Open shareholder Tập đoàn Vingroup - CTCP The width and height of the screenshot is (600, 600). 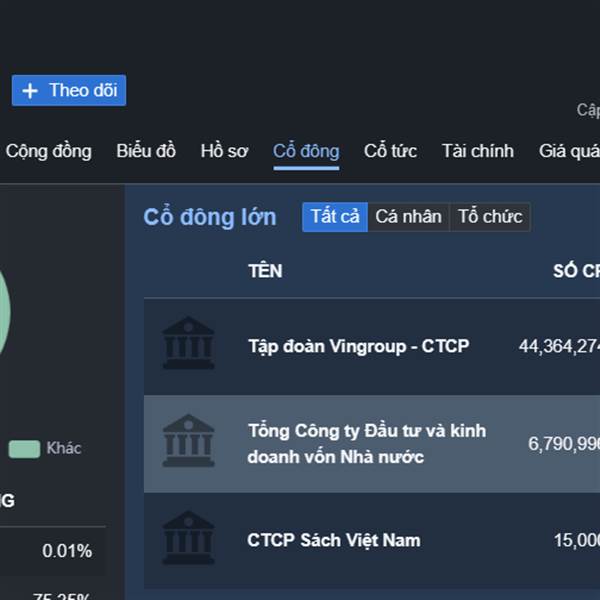[x=359, y=347]
